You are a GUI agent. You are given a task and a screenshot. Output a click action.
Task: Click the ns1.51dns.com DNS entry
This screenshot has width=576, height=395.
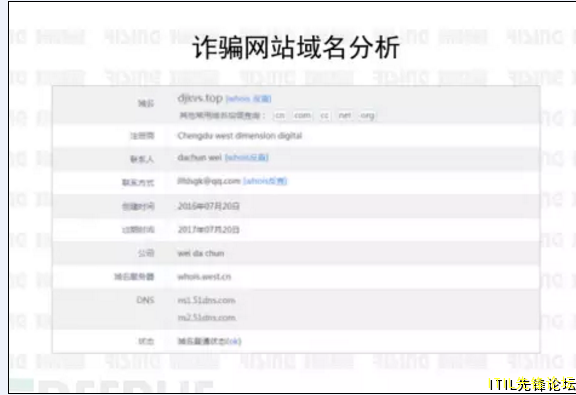tap(206, 300)
